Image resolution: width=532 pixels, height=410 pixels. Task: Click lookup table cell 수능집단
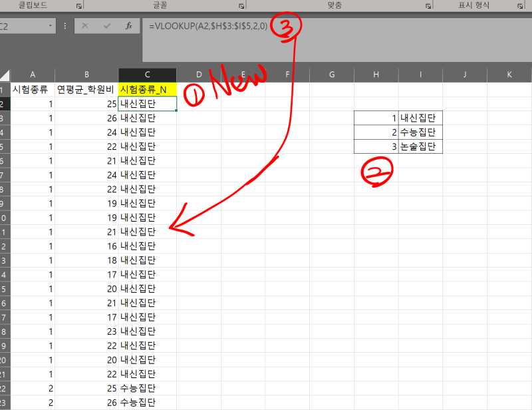click(420, 132)
